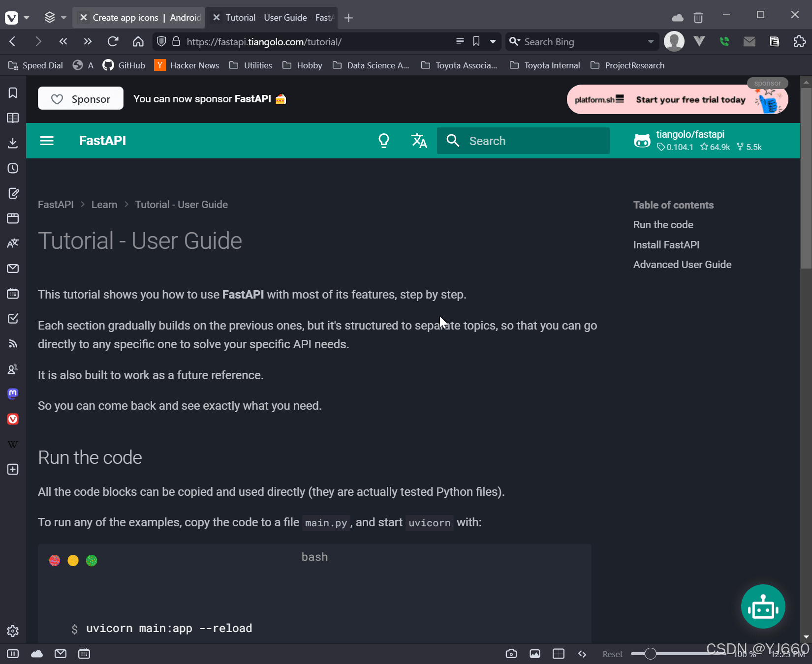Screen dimensions: 812x664
Task: Jump to Install FastAPI section
Action: [x=666, y=245]
